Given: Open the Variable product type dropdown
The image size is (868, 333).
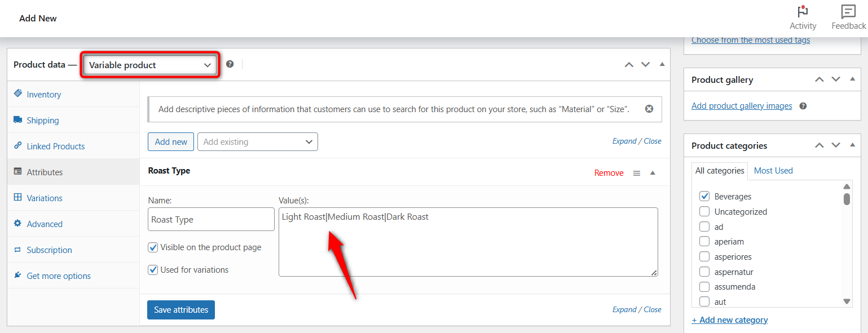Looking at the screenshot, I should (x=149, y=65).
